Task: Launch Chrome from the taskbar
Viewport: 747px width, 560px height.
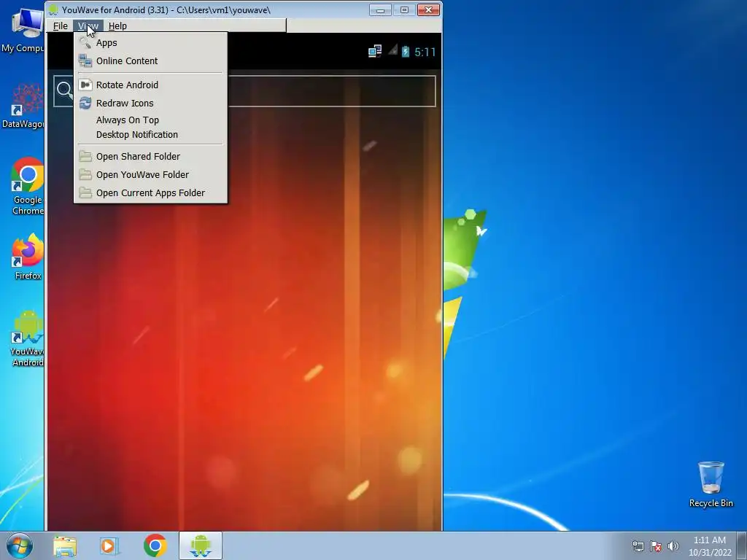Action: pos(155,546)
